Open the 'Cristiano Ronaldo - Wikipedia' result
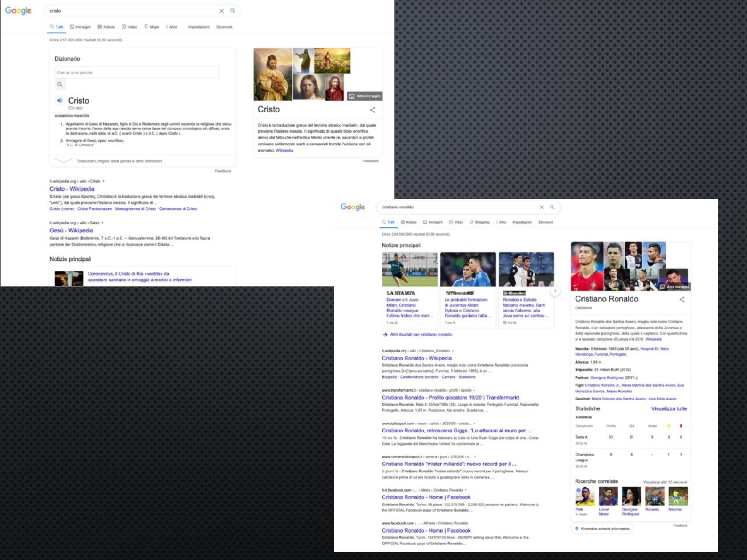747x560 pixels. tap(417, 358)
